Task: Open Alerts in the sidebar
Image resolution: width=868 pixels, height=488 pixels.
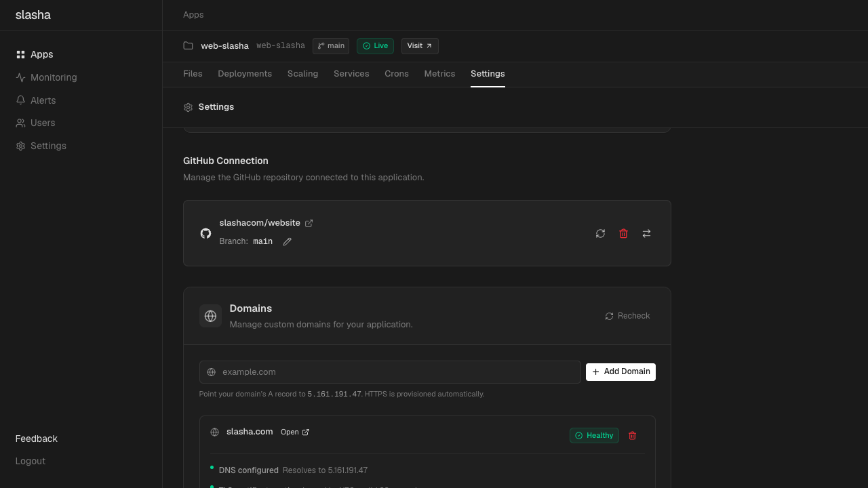Action: coord(36,100)
